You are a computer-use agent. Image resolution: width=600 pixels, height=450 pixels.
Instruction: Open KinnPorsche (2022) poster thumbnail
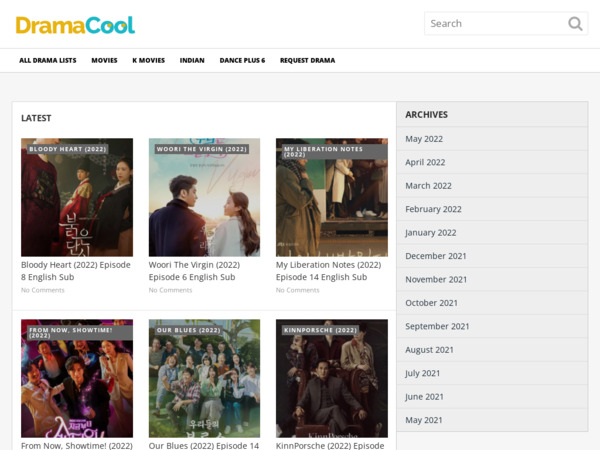coord(332,378)
